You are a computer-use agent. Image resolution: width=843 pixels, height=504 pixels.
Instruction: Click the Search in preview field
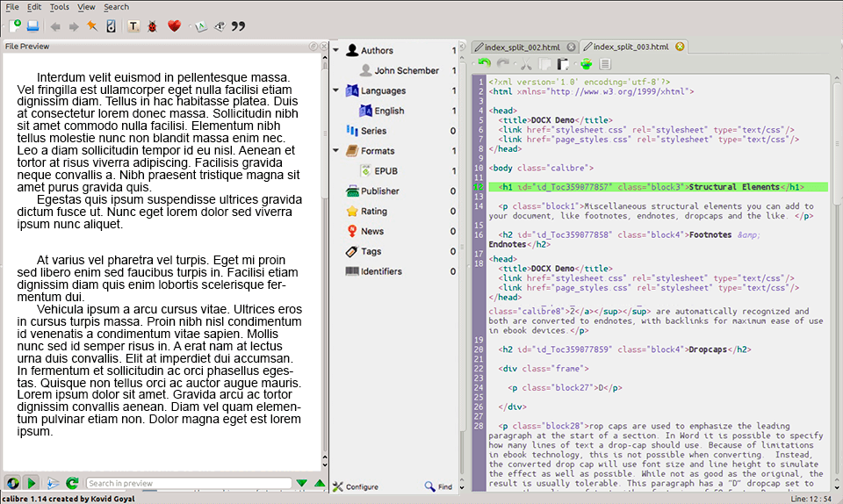tap(189, 483)
